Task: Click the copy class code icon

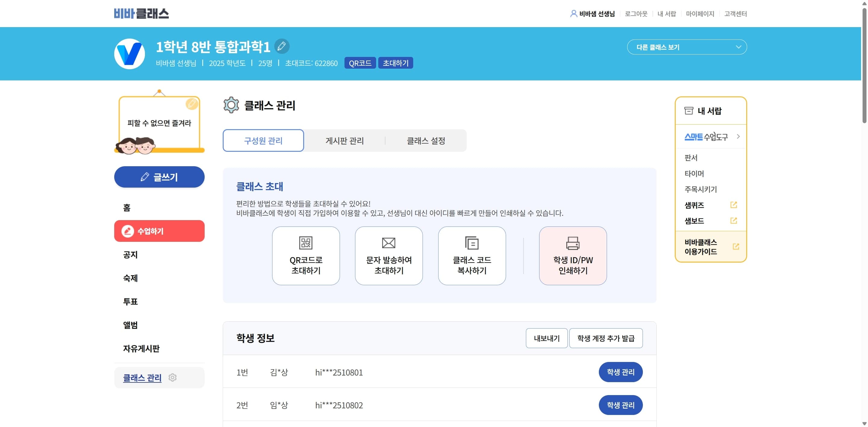Action: point(472,243)
